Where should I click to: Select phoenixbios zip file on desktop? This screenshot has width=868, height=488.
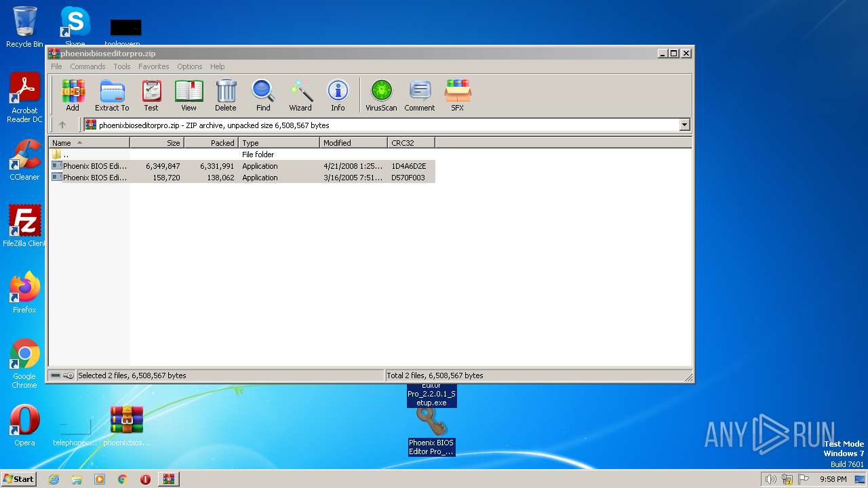tap(127, 426)
